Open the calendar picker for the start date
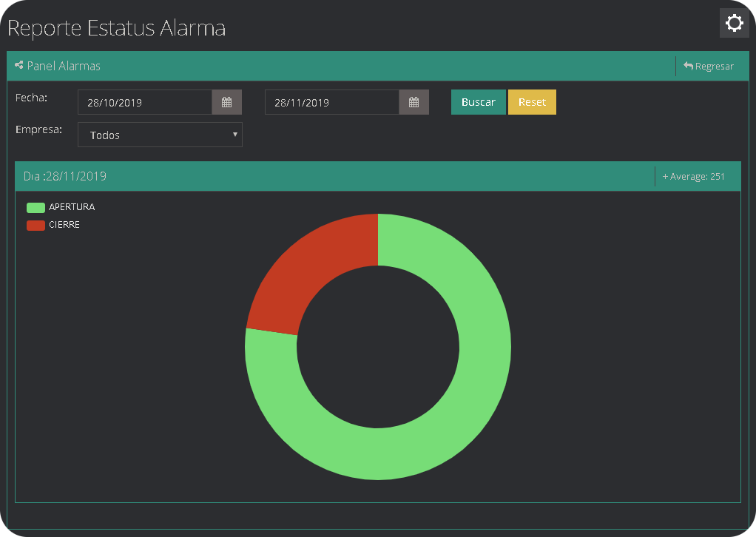 tap(226, 101)
